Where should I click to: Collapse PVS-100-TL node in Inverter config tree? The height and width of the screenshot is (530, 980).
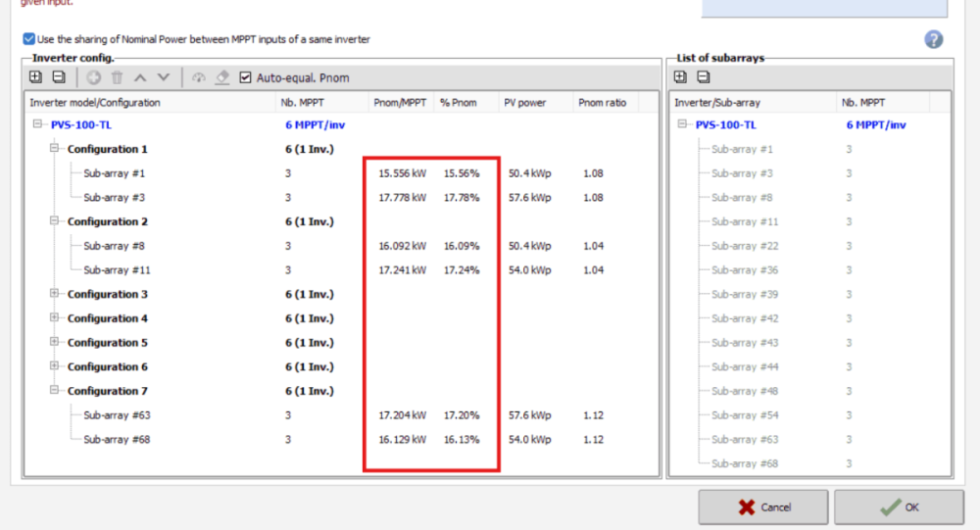click(x=38, y=124)
